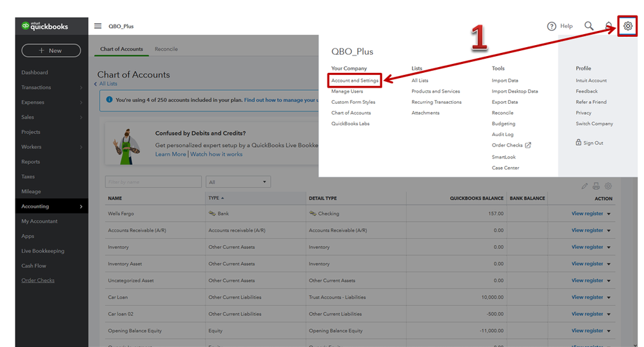Select Manage Users in the menu
Screen dimensions: 644x347
(347, 92)
